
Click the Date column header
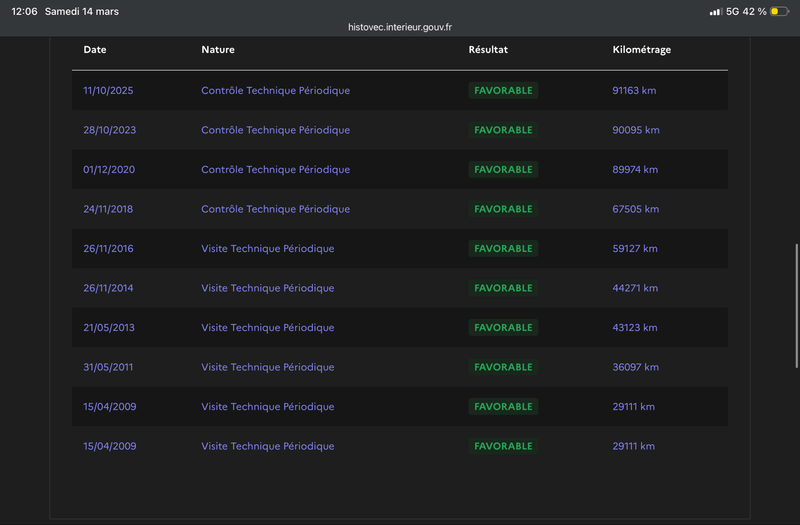[x=95, y=50]
